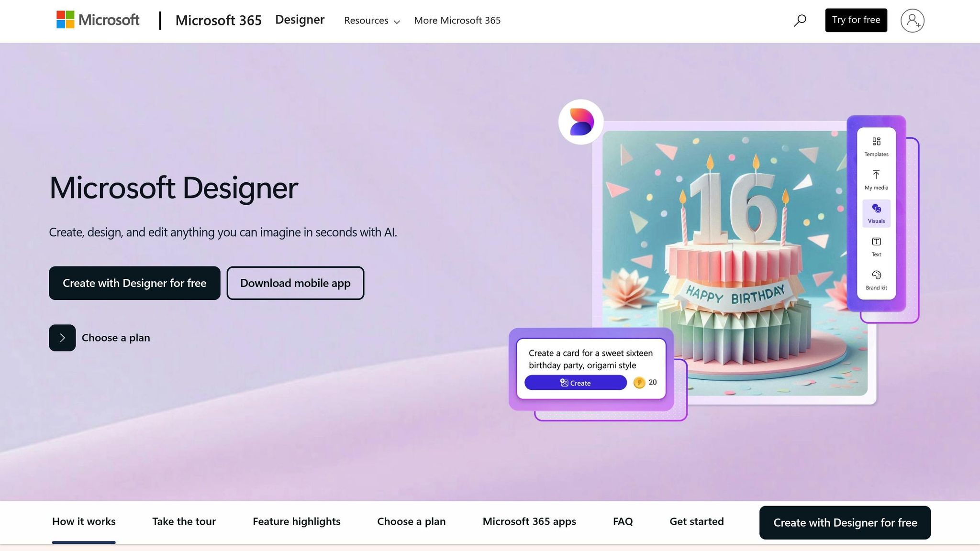Click the Microsoft Designer heading
Viewport: 980px width, 551px height.
[x=174, y=188]
